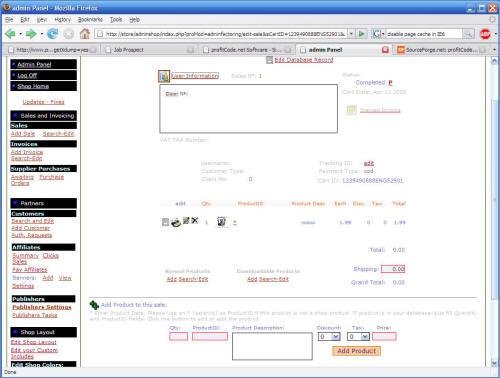Screen dimensions: 500x378
Task: Click the page scrollbar up arrow
Action: coord(494,61)
